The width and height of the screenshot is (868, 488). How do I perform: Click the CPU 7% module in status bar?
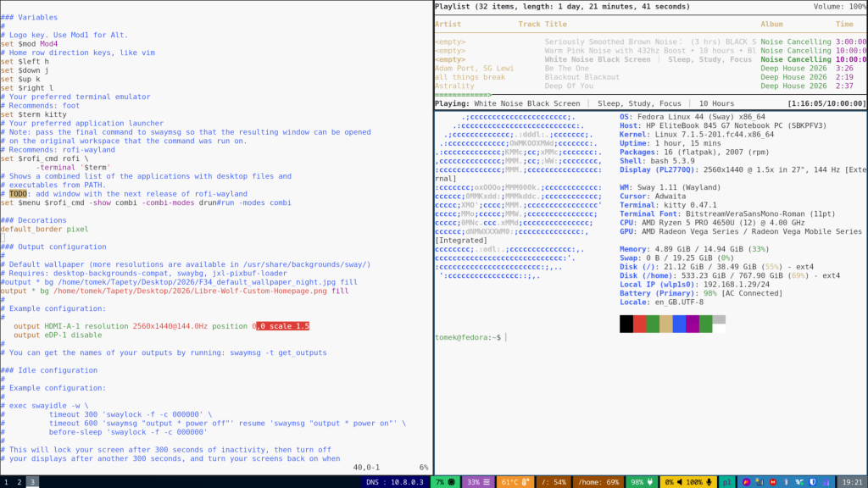pyautogui.click(x=445, y=482)
